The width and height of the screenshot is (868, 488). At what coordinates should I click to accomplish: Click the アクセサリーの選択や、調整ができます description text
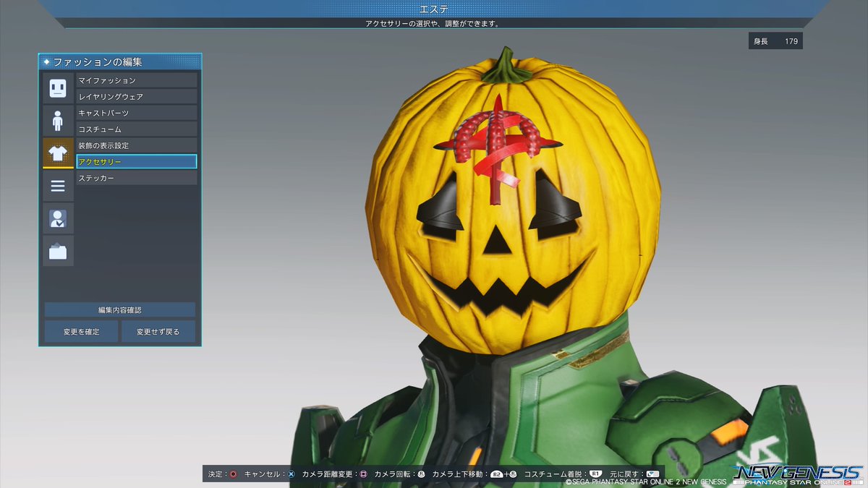coord(433,23)
